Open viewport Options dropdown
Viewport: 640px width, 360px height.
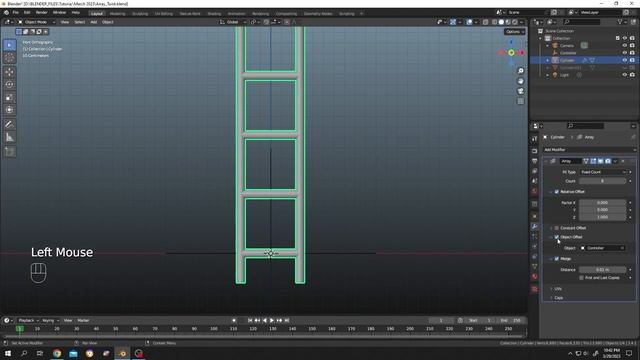[x=514, y=31]
